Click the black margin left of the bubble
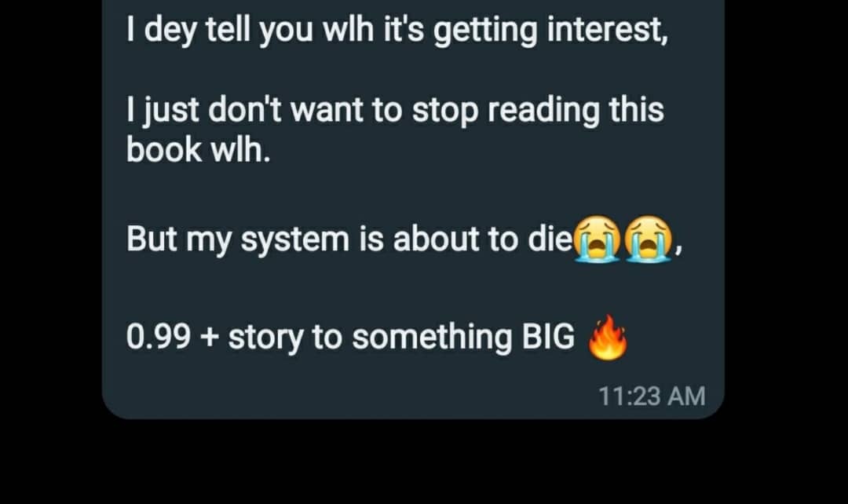This screenshot has width=848, height=504. pyautogui.click(x=50, y=217)
